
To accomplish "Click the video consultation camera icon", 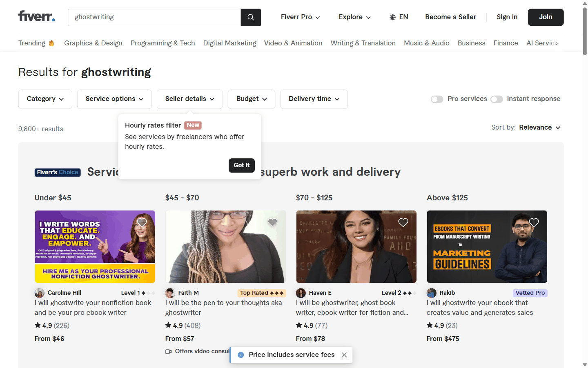I will (x=168, y=352).
